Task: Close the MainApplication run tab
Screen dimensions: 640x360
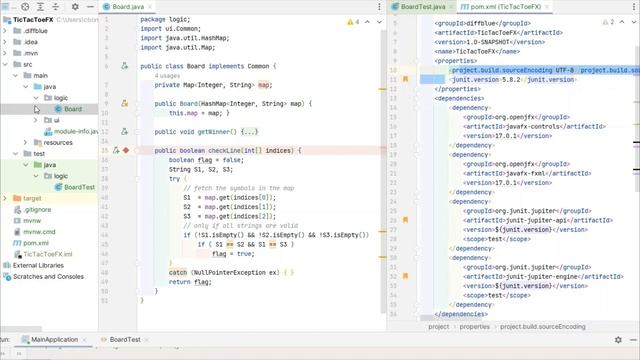Action: click(x=84, y=340)
